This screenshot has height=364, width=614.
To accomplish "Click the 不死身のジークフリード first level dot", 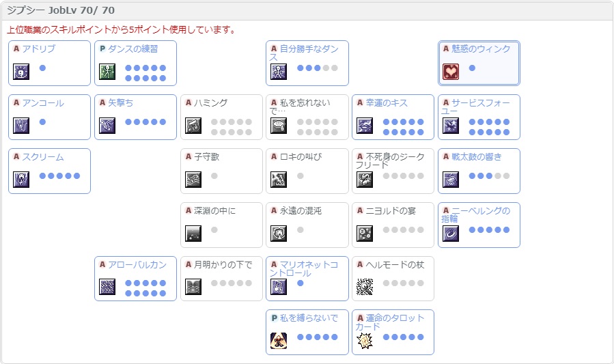I will click(x=386, y=176).
